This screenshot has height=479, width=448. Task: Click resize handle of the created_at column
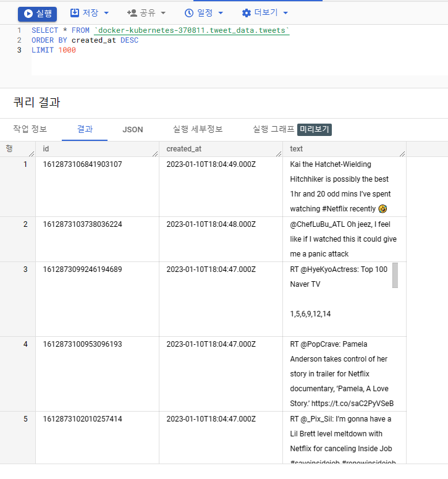[279, 154]
